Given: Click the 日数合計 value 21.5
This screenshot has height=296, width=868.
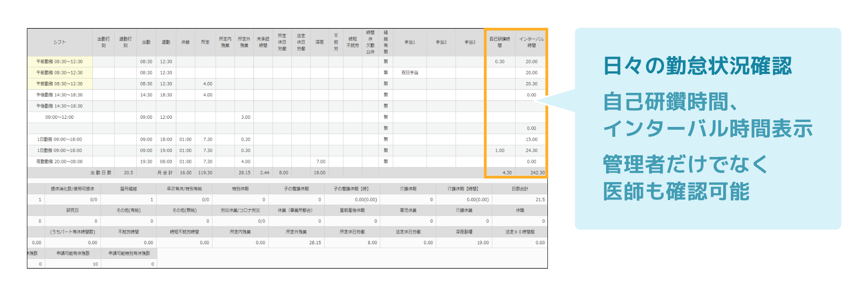Looking at the screenshot, I should click(540, 200).
